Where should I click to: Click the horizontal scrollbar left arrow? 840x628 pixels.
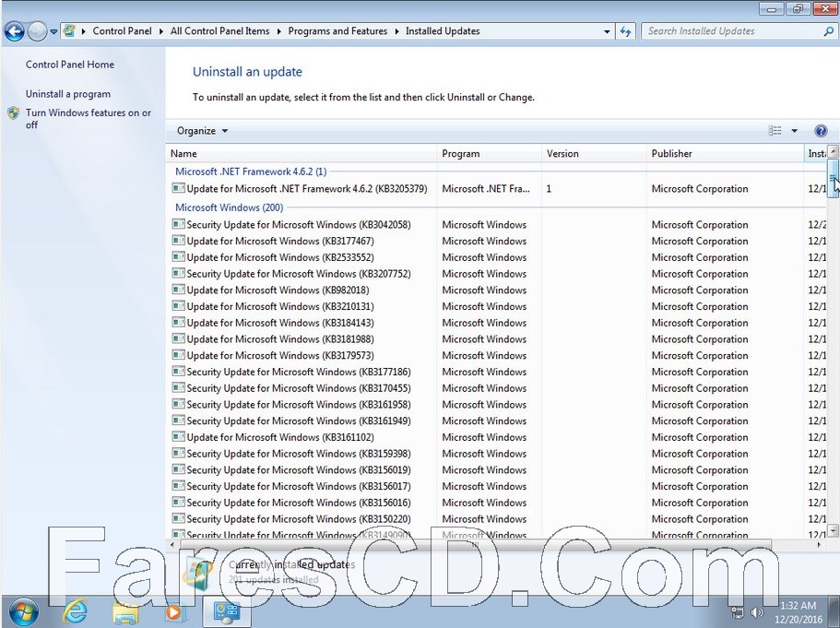click(x=172, y=544)
